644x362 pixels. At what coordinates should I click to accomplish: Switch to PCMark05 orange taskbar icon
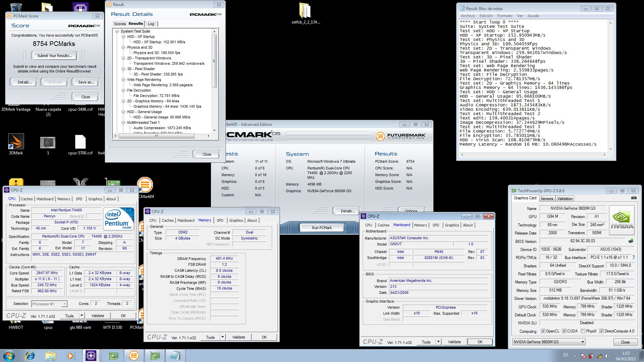pos(134,356)
